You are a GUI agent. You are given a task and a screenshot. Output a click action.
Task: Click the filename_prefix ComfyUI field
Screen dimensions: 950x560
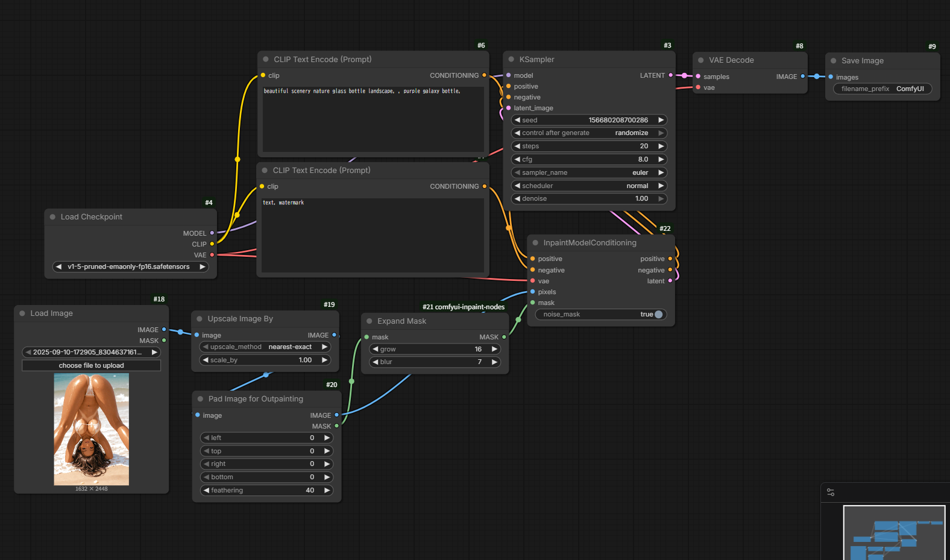[x=882, y=89]
